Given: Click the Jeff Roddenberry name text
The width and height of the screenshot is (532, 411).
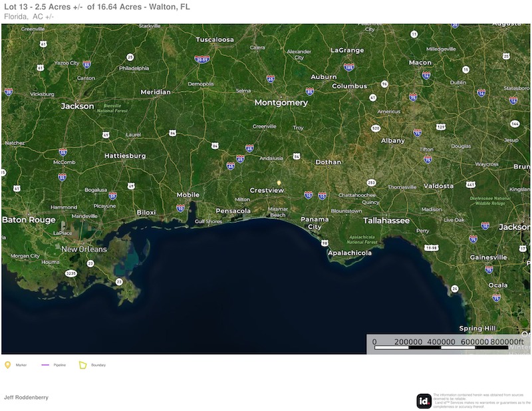Looking at the screenshot, I should [x=27, y=397].
